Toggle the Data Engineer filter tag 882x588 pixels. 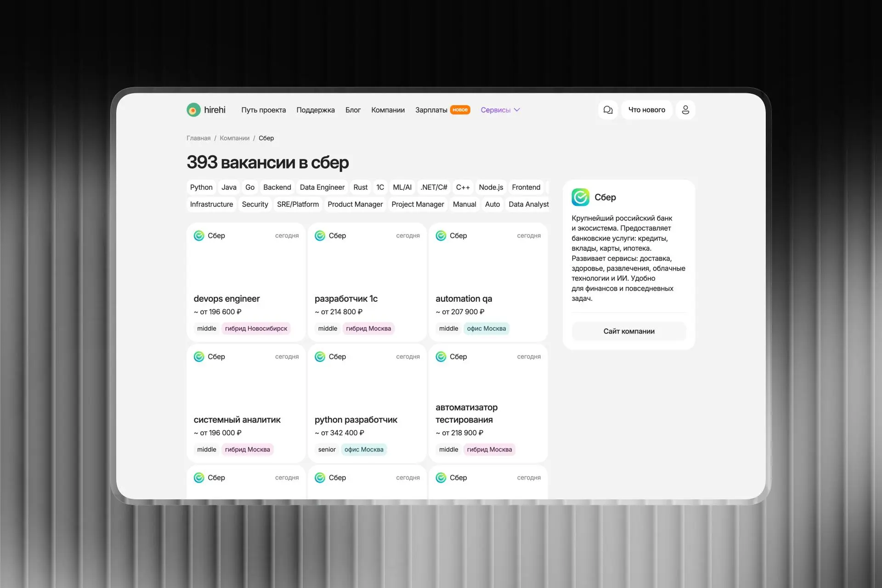click(322, 187)
